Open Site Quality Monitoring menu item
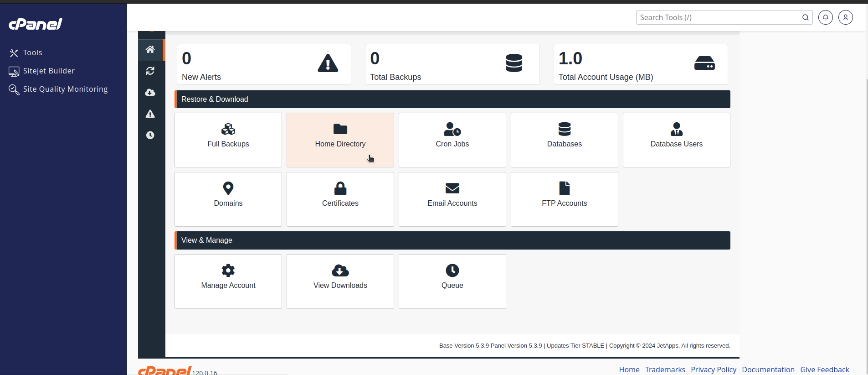Image resolution: width=868 pixels, height=375 pixels. pyautogui.click(x=58, y=89)
